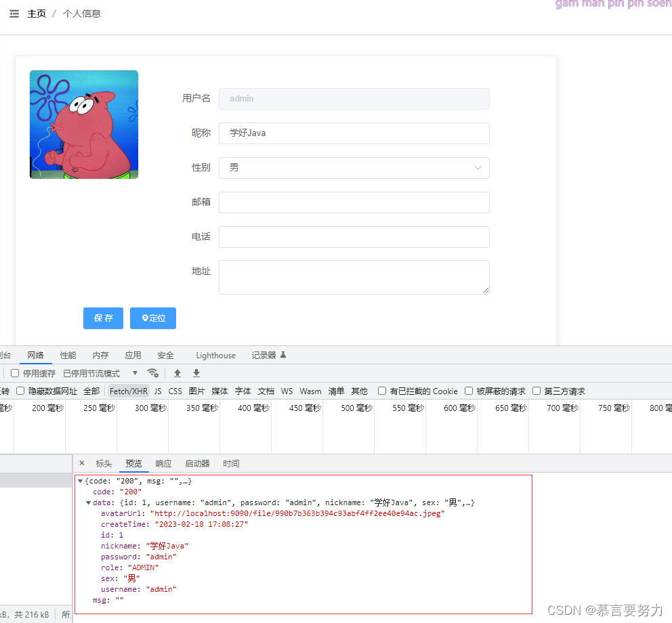The height and width of the screenshot is (623, 672).
Task: Select the 媒体 request filter
Action: tap(220, 391)
